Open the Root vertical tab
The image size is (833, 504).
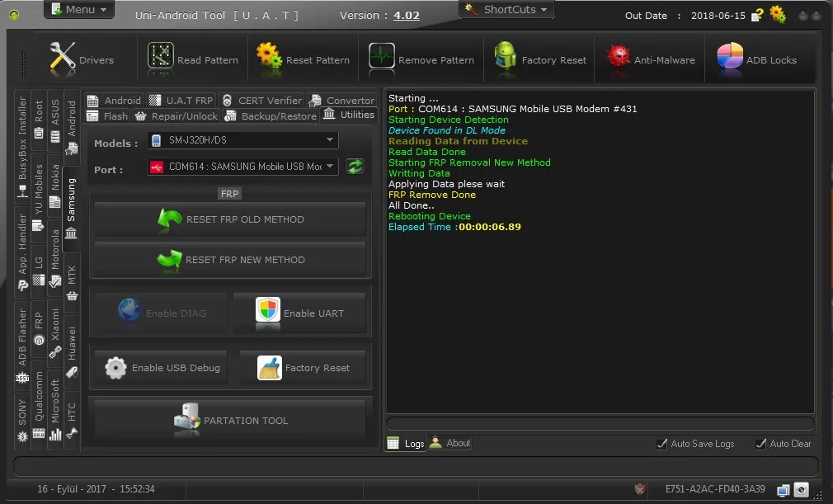click(39, 120)
